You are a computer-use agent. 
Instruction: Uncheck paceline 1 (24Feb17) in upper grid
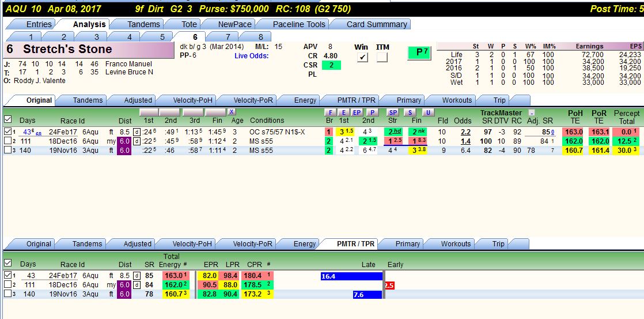7,132
